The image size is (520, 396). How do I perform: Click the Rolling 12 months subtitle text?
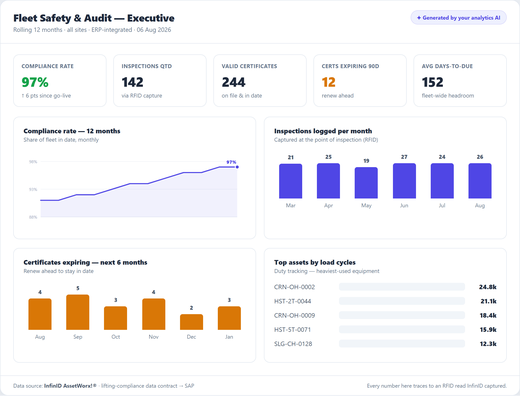point(92,30)
